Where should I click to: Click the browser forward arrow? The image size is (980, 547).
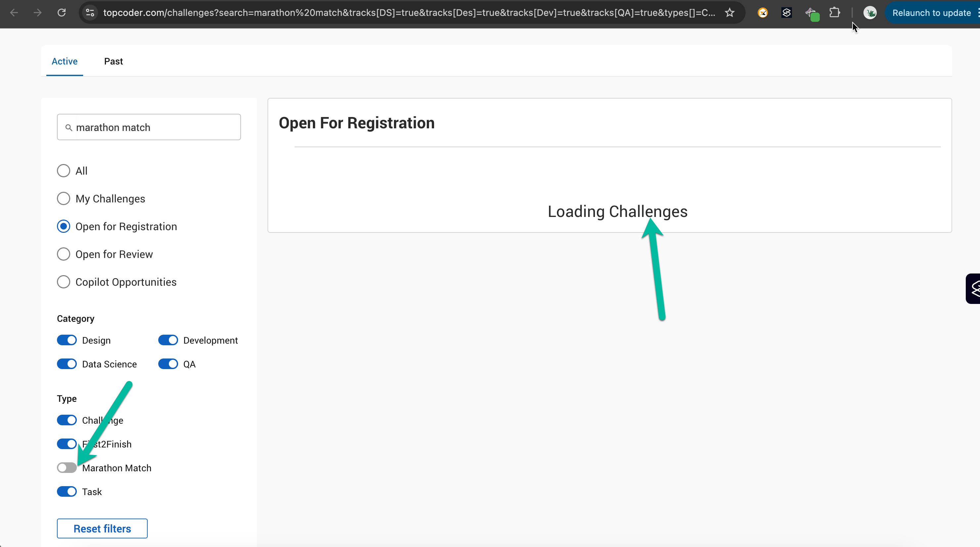click(38, 13)
